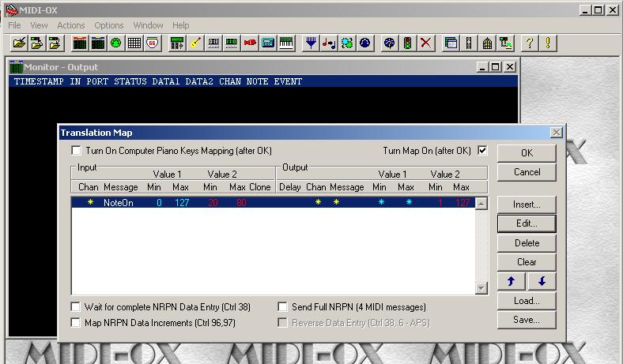
Task: Check Wait for complete NRPN Data Entry
Action: click(75, 307)
